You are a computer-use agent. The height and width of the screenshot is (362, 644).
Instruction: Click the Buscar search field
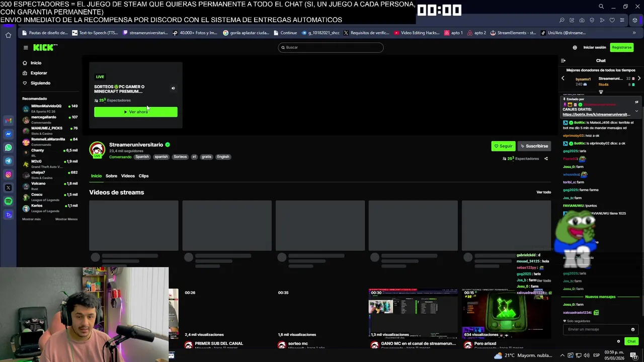[331, 47]
